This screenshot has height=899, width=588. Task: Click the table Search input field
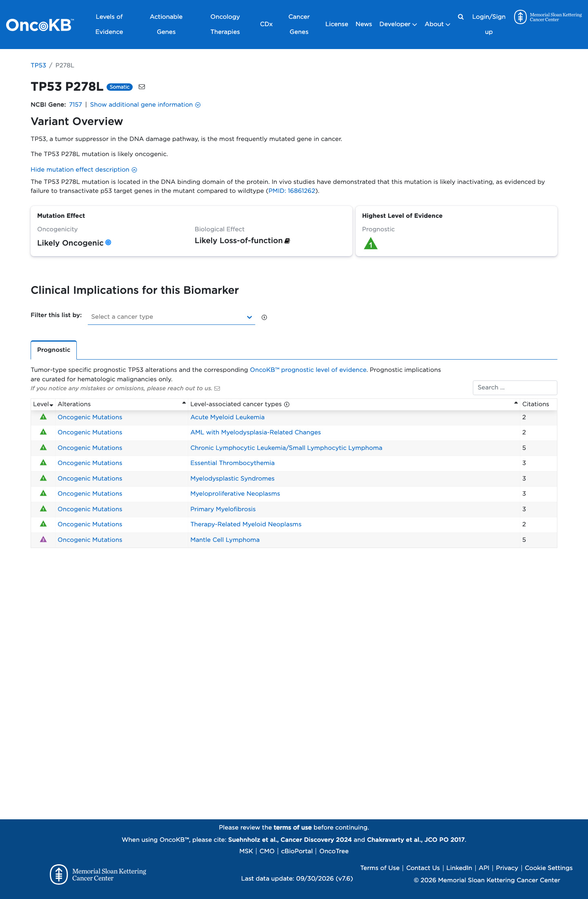click(x=515, y=387)
